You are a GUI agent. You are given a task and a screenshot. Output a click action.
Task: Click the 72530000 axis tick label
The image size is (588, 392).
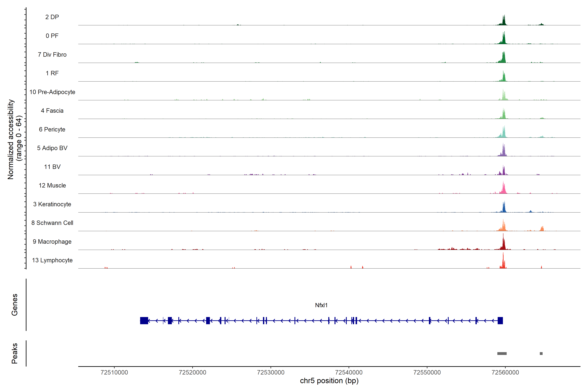tap(271, 372)
